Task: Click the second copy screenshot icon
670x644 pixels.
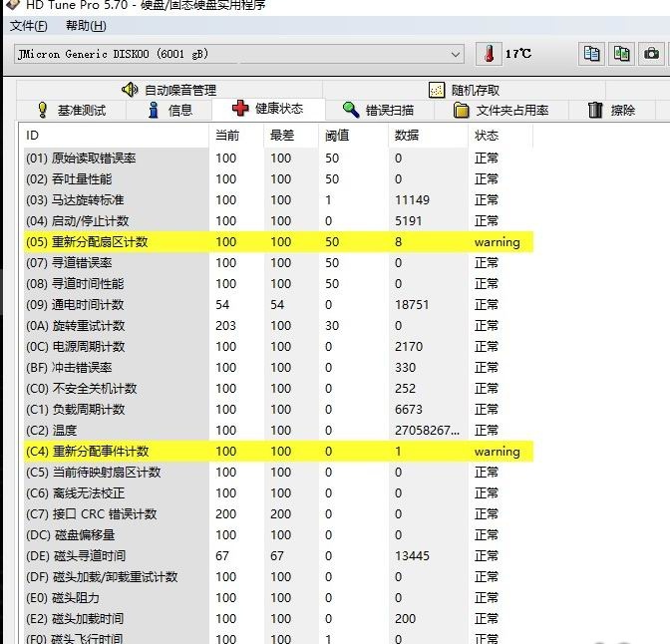Action: click(622, 54)
